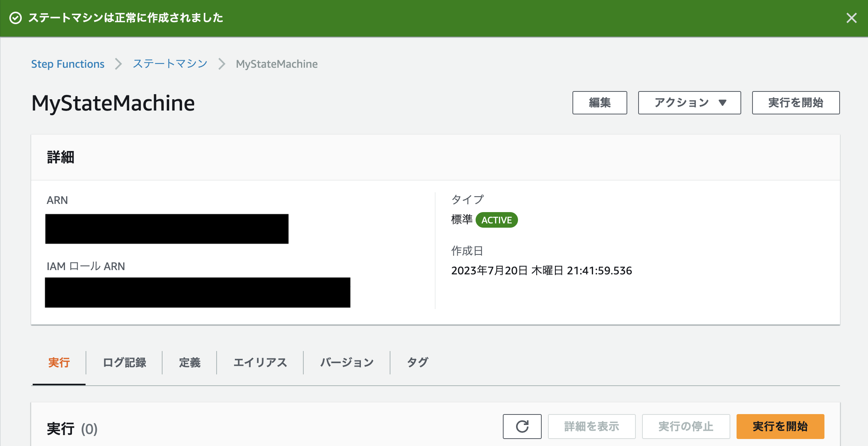Go to ステートマシン breadcrumb link
Viewport: 868px width, 446px height.
point(170,64)
